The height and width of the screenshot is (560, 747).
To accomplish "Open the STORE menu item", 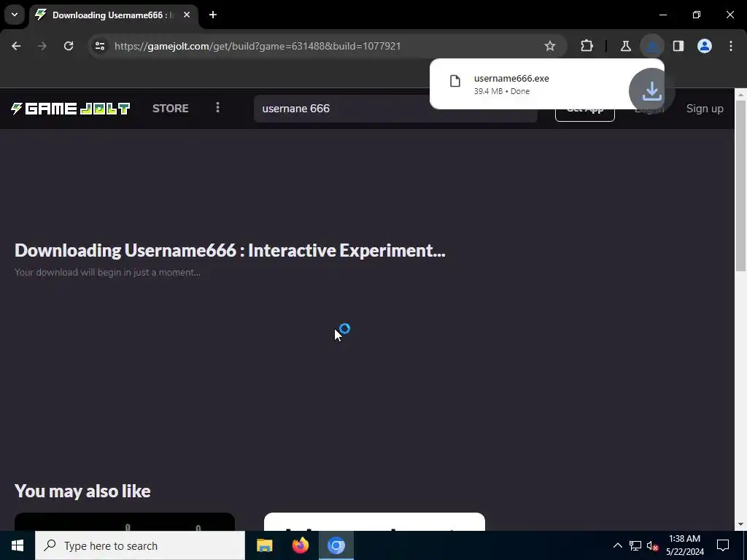I will tap(171, 109).
